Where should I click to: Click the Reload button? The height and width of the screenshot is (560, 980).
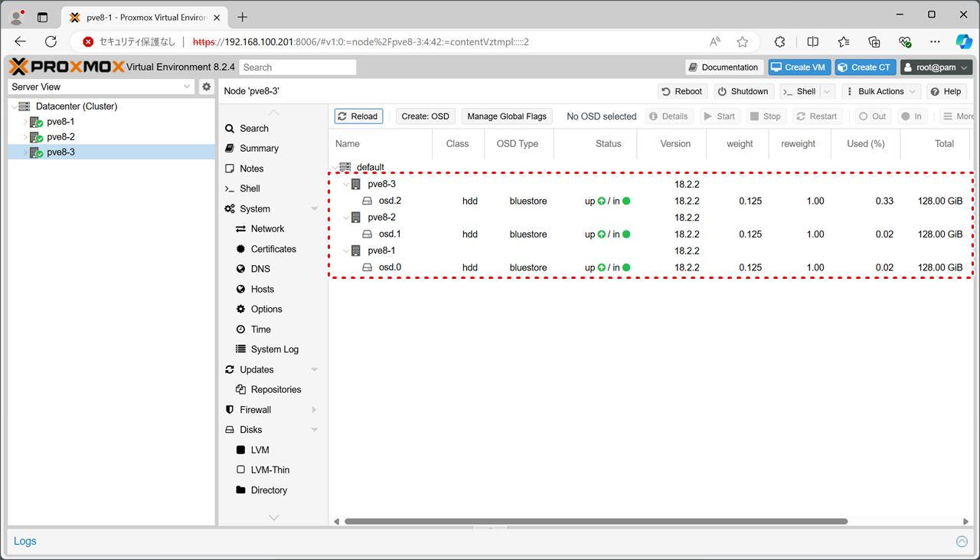click(x=358, y=116)
